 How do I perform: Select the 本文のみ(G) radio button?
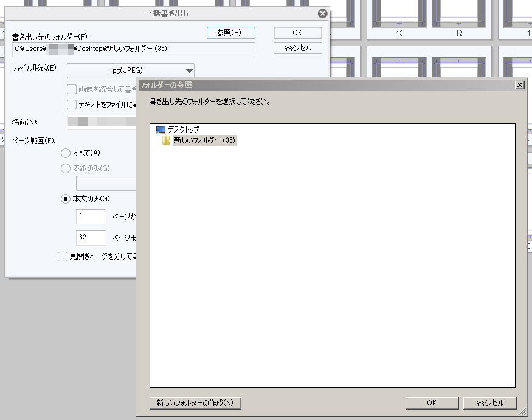66,199
